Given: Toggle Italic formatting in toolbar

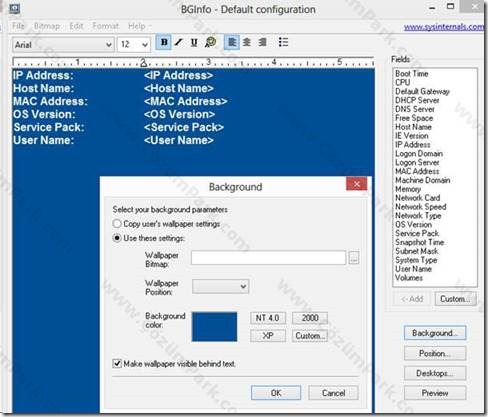Looking at the screenshot, I should click(179, 42).
